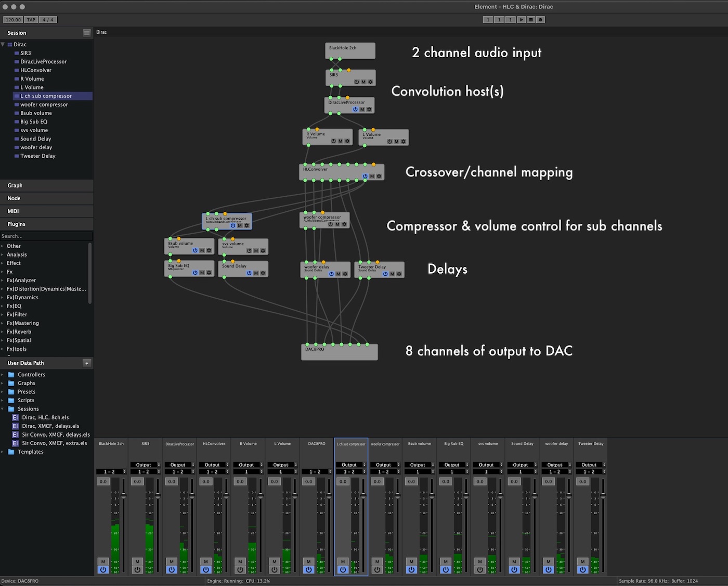Collapse the Sessions folder
Viewport: 728px width, 586px height.
click(3, 409)
